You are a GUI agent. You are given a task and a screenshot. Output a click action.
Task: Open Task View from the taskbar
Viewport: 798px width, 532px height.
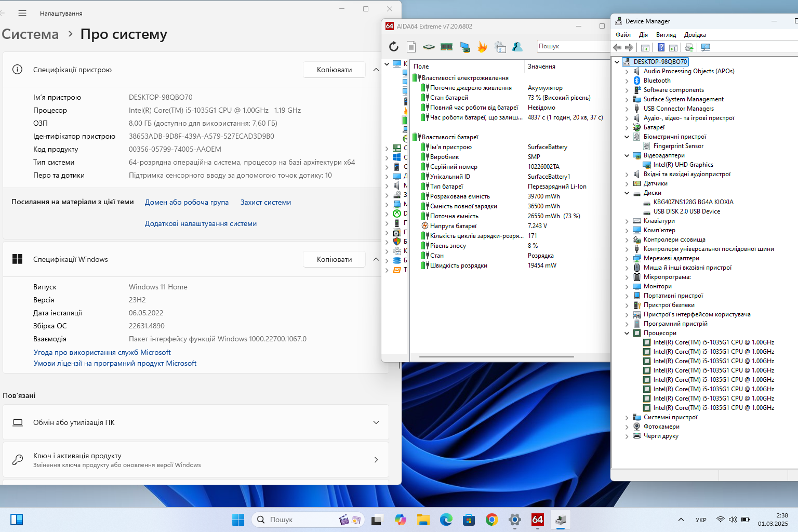point(377,520)
